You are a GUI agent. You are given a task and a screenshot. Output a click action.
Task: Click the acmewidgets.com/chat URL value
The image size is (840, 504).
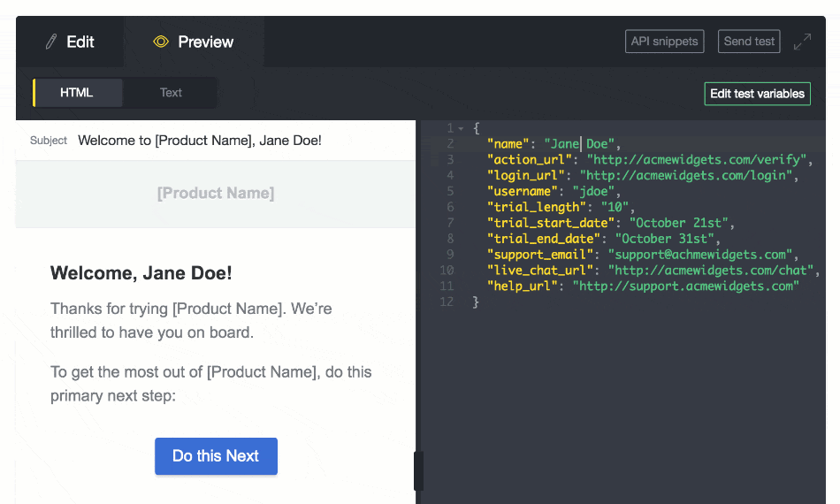point(711,271)
